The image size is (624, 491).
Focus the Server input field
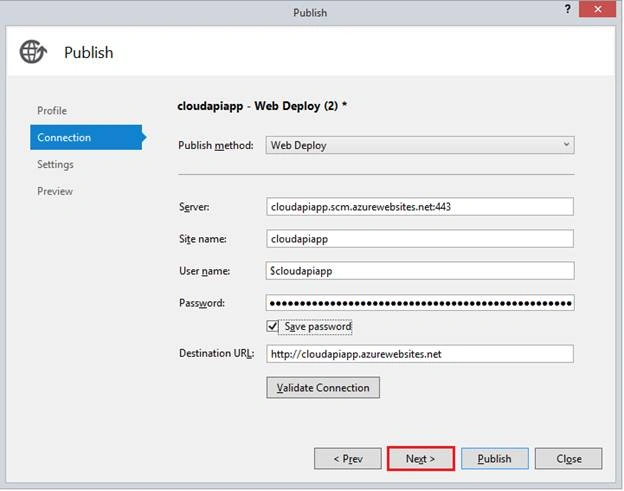pyautogui.click(x=420, y=207)
